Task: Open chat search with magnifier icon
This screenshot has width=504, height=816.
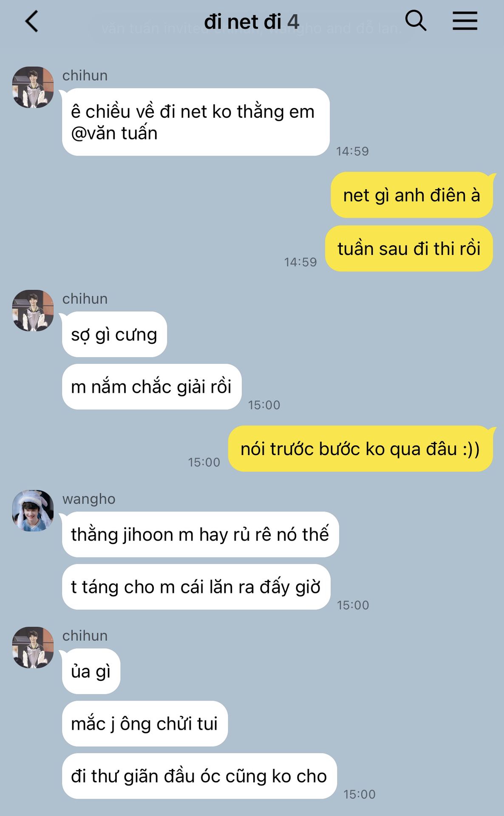Action: pos(415,21)
